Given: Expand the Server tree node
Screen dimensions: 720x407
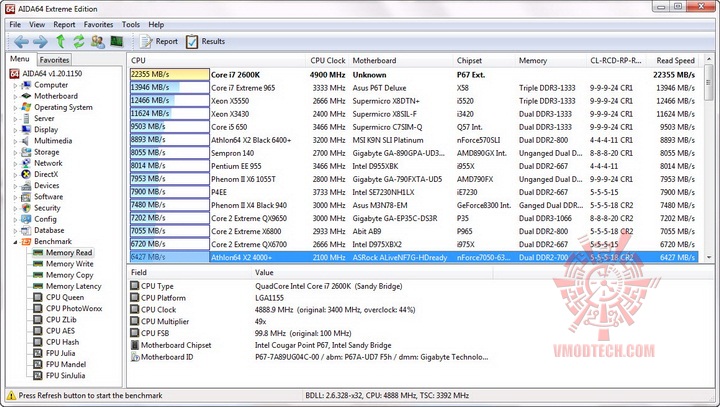Looking at the screenshot, I should click(15, 119).
